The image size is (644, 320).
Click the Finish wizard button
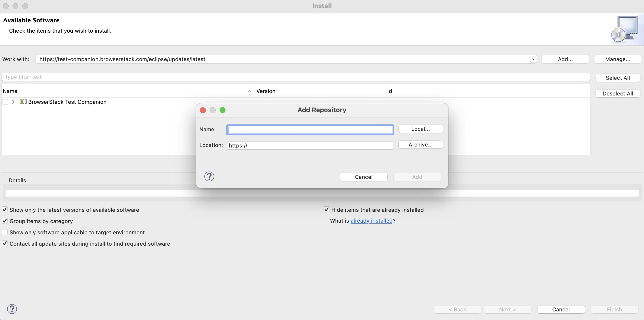point(614,309)
